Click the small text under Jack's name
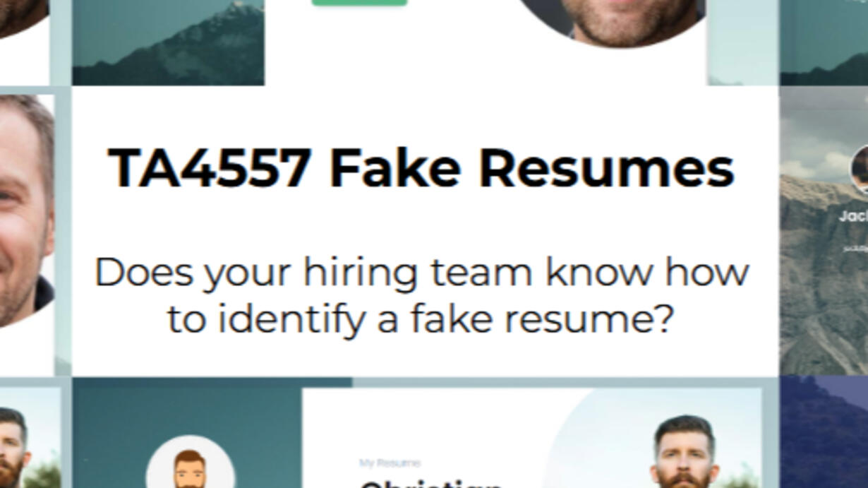Image resolution: width=868 pixels, height=488 pixels. (x=855, y=248)
